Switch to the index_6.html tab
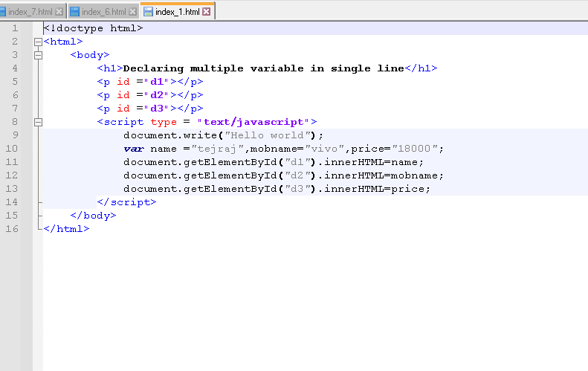Viewport: 588px width, 371px height. (x=103, y=12)
